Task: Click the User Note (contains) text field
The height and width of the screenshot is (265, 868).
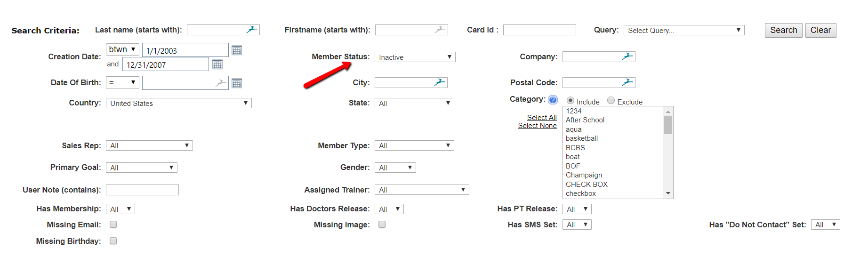Action: (142, 190)
